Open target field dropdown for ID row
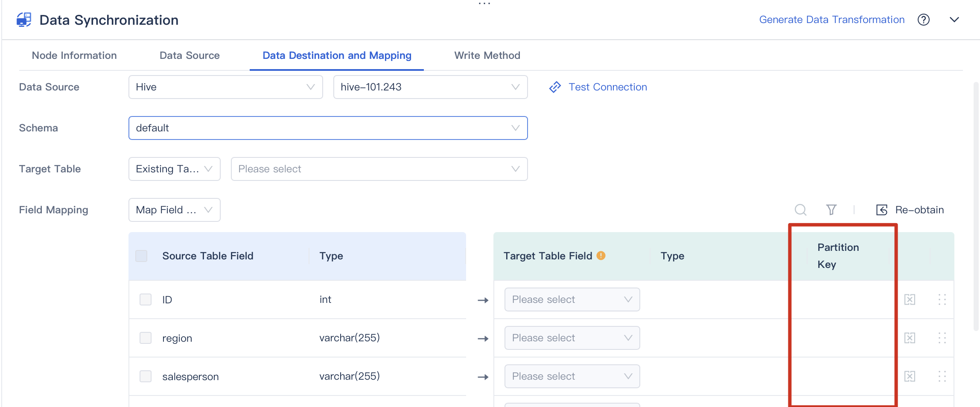This screenshot has height=407, width=980. pos(572,299)
